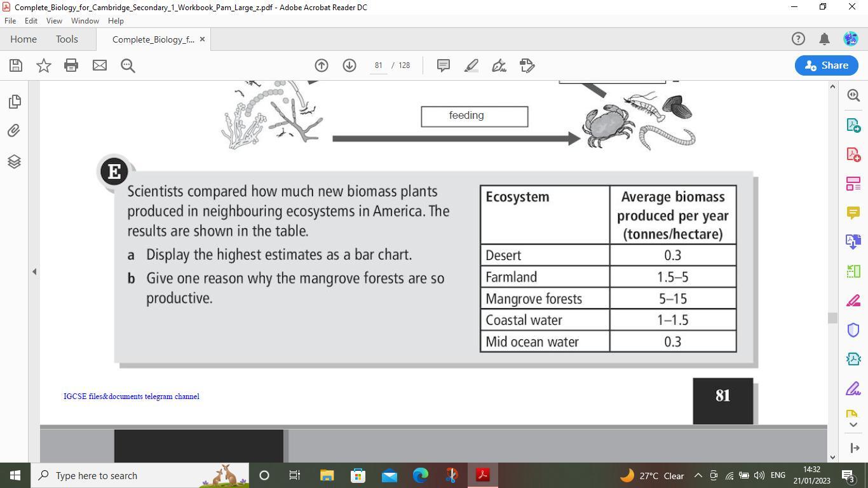
Task: Go to previous page arrow
Action: coord(322,65)
